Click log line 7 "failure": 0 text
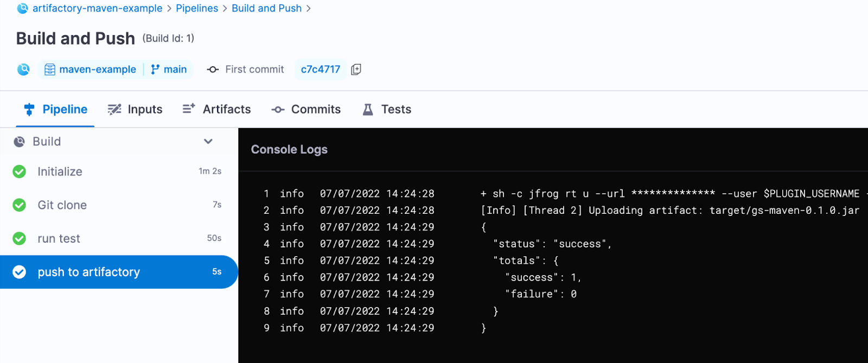The image size is (868, 363). tap(541, 294)
